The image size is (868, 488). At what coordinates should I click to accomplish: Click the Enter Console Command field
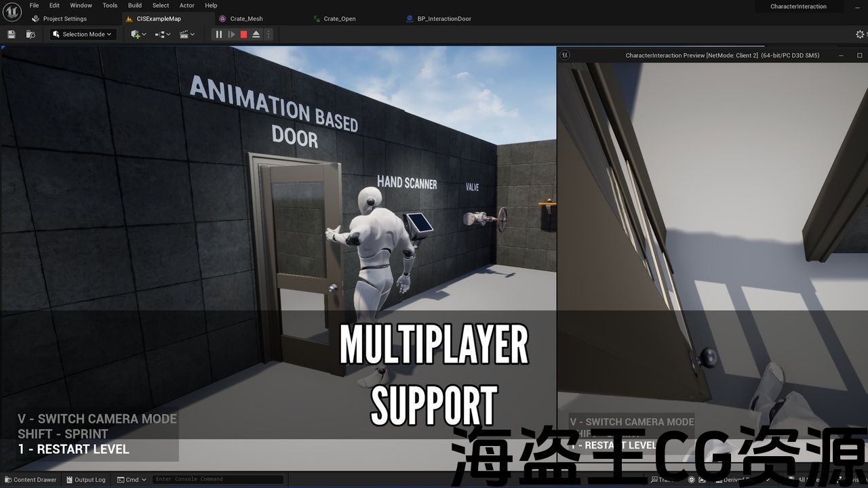click(217, 479)
